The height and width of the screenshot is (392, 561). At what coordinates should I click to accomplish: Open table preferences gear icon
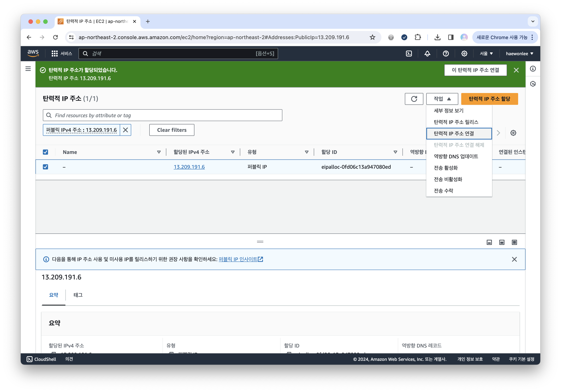513,133
